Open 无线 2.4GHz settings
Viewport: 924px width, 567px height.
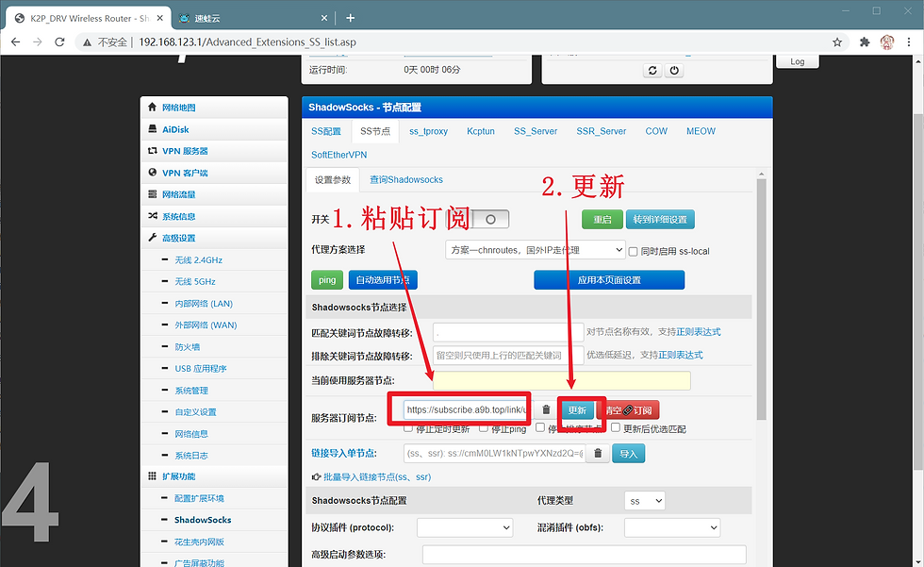pyautogui.click(x=199, y=260)
